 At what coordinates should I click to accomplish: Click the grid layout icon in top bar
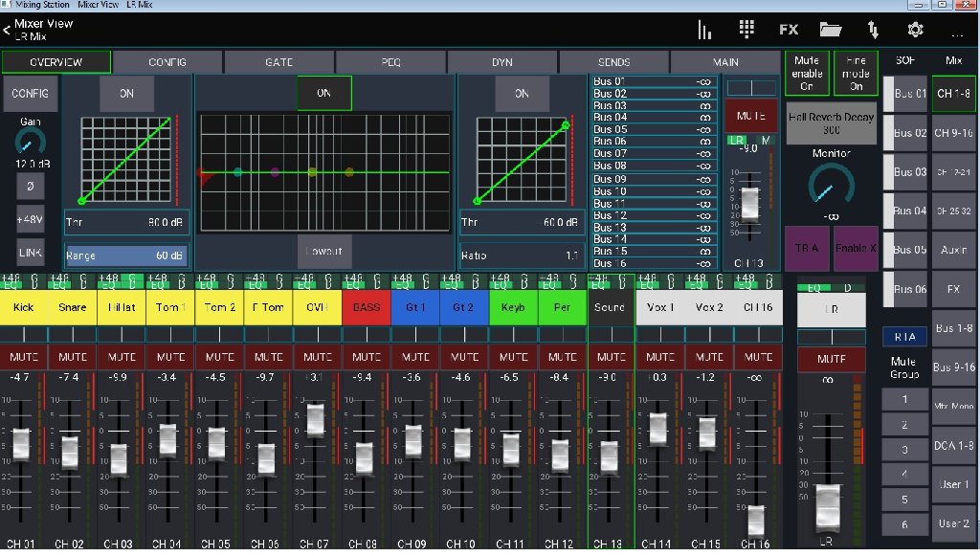746,30
